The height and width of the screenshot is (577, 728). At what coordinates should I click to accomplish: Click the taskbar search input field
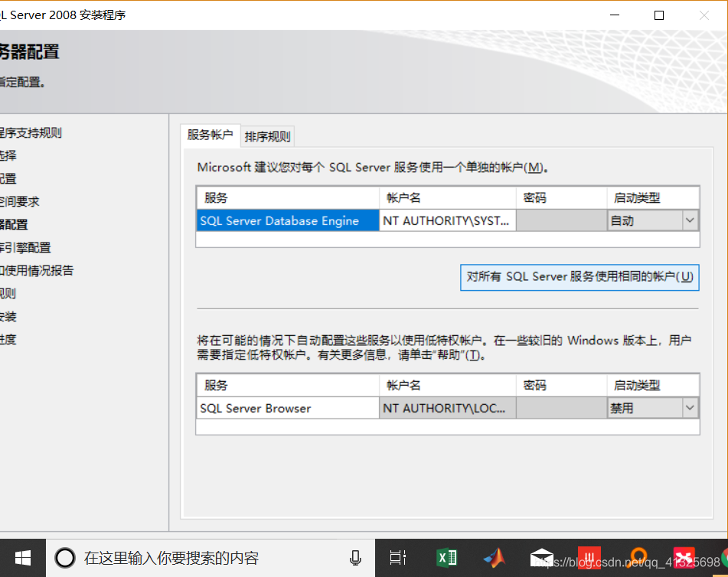click(x=211, y=558)
